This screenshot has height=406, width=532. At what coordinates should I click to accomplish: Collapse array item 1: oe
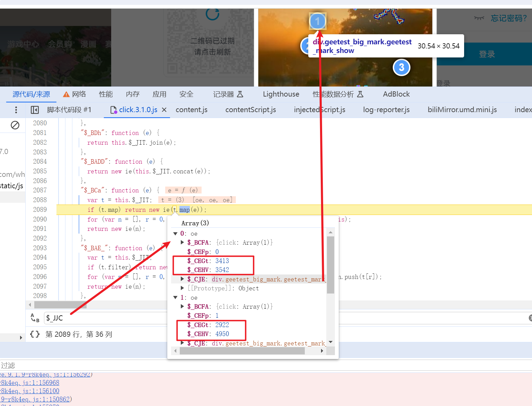pos(176,298)
